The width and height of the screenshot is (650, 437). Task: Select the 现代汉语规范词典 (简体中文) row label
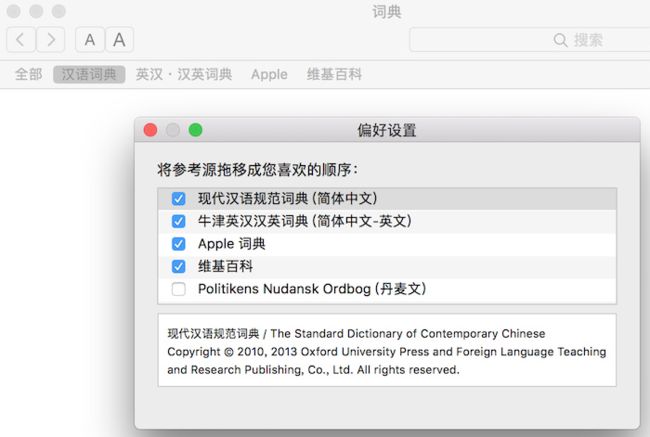click(x=288, y=199)
